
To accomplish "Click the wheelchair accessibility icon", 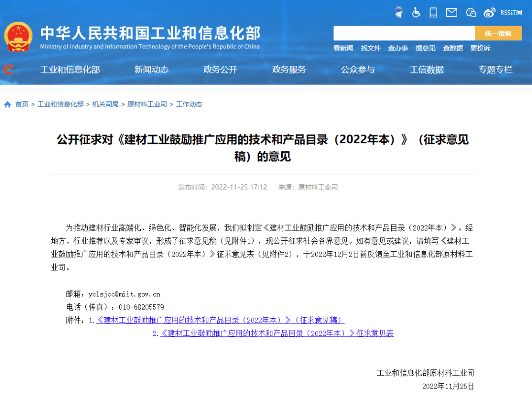I will (416, 12).
